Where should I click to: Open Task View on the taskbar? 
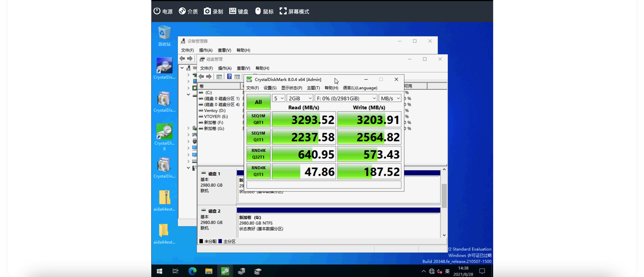[x=176, y=271]
